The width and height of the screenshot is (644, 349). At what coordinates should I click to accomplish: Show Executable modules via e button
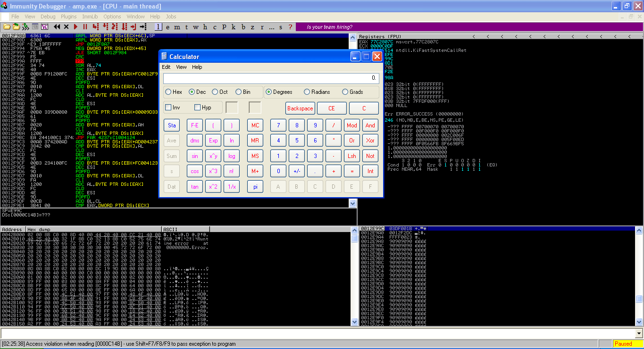pyautogui.click(x=167, y=27)
